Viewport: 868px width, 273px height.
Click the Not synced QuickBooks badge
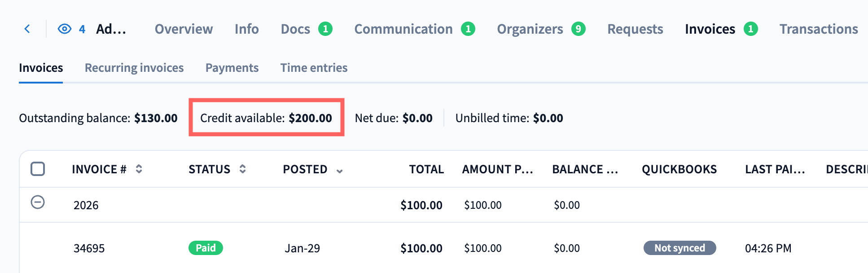679,248
